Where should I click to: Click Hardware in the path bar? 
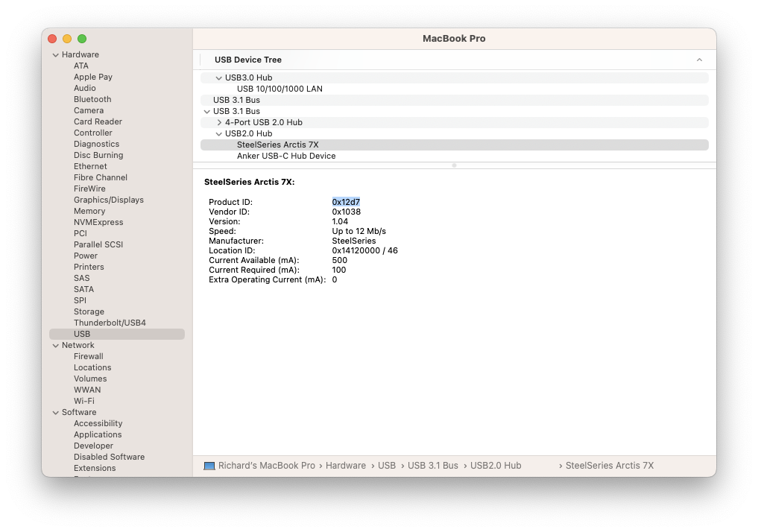pyautogui.click(x=346, y=466)
